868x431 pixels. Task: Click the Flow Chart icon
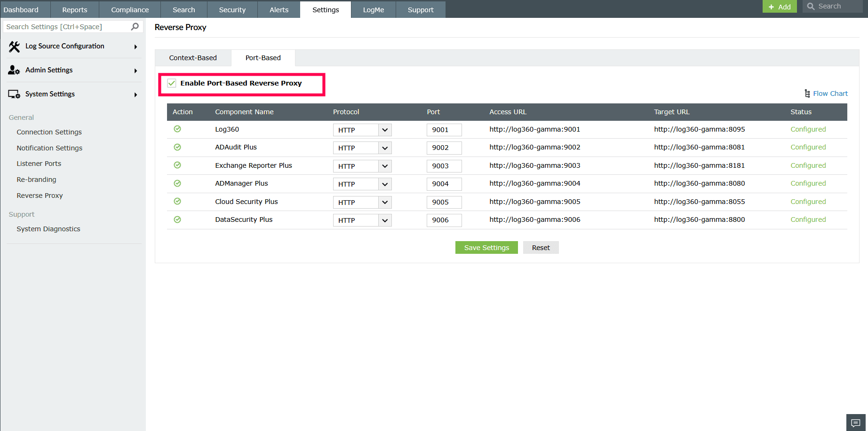click(807, 94)
